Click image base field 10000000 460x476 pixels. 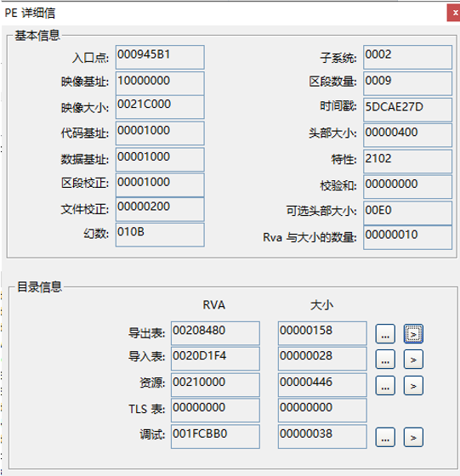160,83
